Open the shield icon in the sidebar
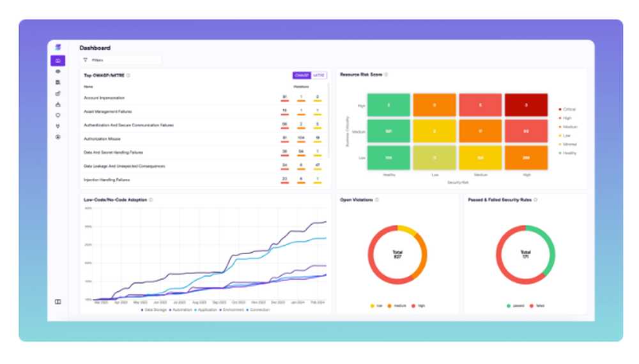This screenshot has height=364, width=639. (x=58, y=116)
